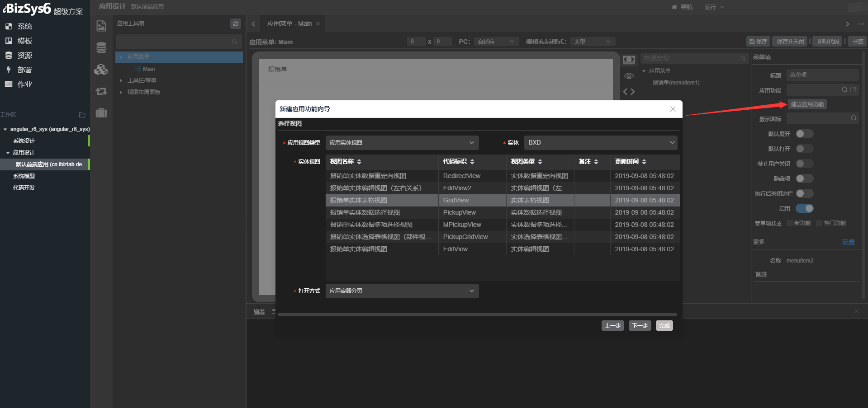Toggle the 禁止用户关闭 switch
868x408 pixels.
pyautogui.click(x=804, y=164)
